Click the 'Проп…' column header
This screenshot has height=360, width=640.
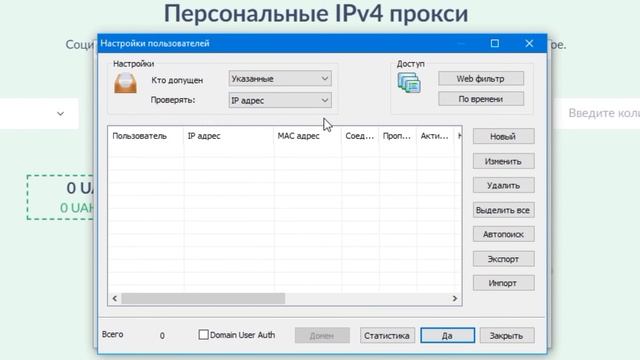pyautogui.click(x=398, y=136)
